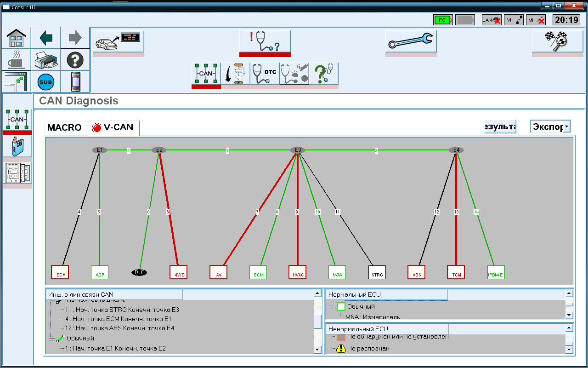Select 'Не обнаружен или не установлен' row
588x368 pixels.
coord(398,337)
